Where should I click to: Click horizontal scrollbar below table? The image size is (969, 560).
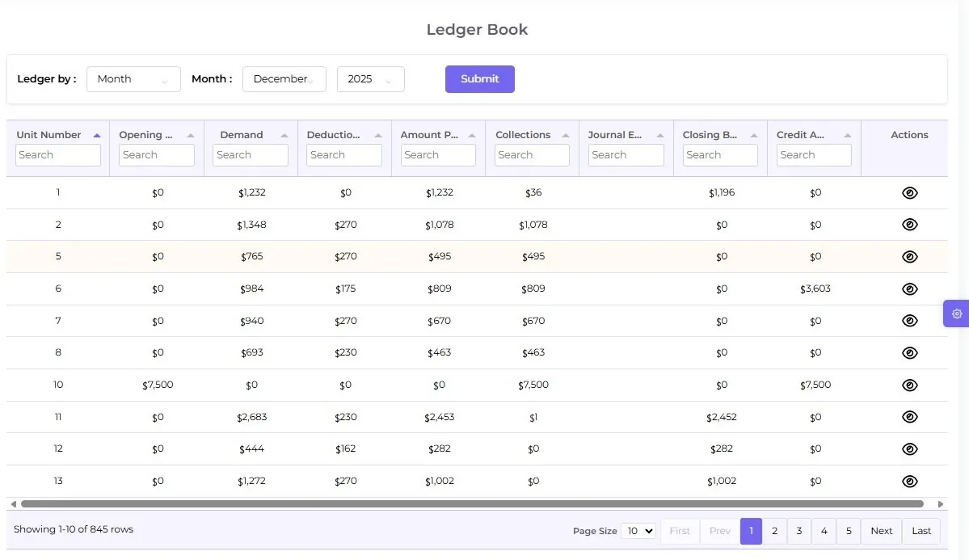tap(472, 503)
